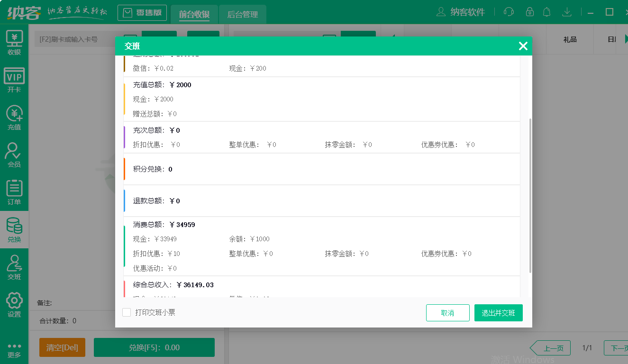Click the download icon near 纳客软件
Viewport: 628px width, 364px height.
coord(567,12)
